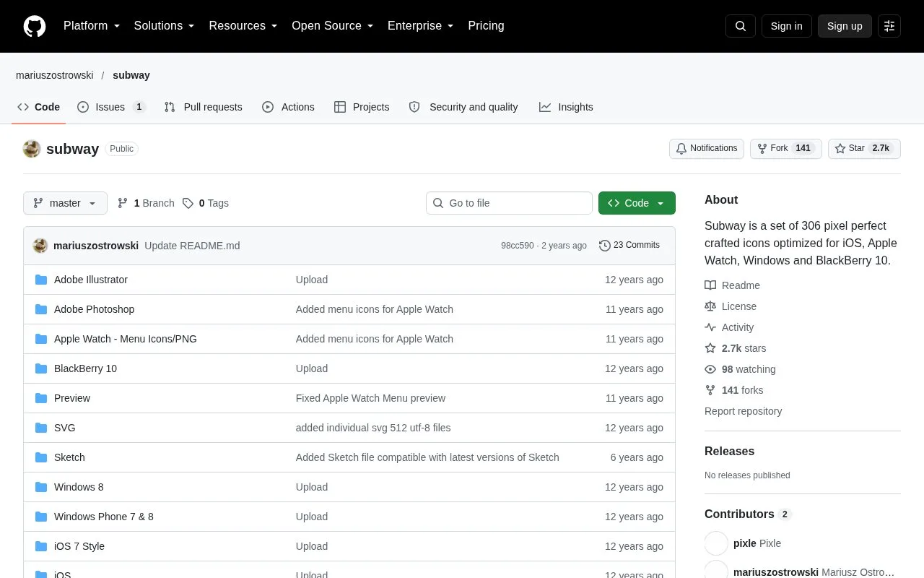
Task: Open the Readme book icon in About
Action: [x=710, y=285]
